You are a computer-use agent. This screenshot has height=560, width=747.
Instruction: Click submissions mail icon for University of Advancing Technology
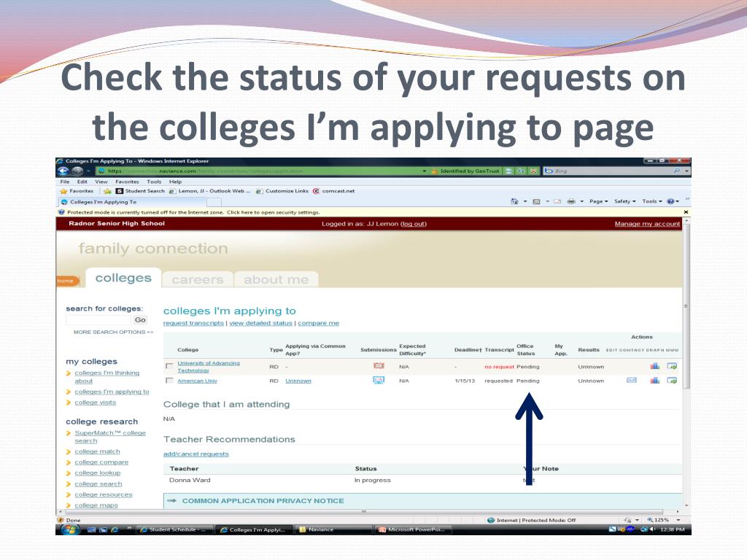tap(379, 366)
